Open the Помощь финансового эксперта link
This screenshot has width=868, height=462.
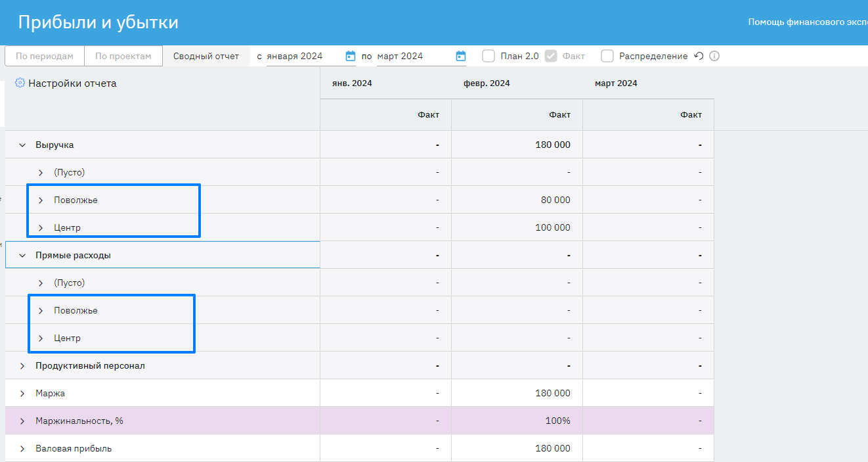[807, 22]
